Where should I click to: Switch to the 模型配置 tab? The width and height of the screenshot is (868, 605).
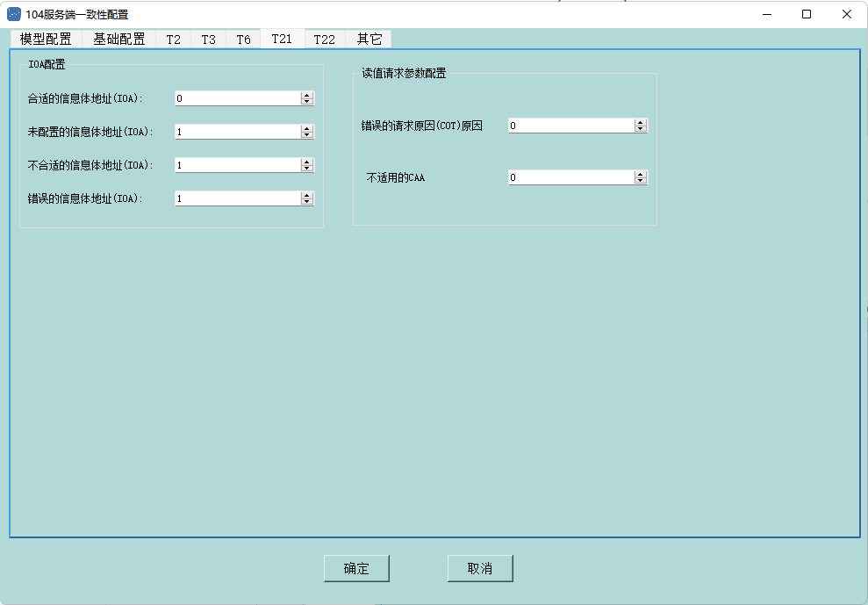[46, 40]
